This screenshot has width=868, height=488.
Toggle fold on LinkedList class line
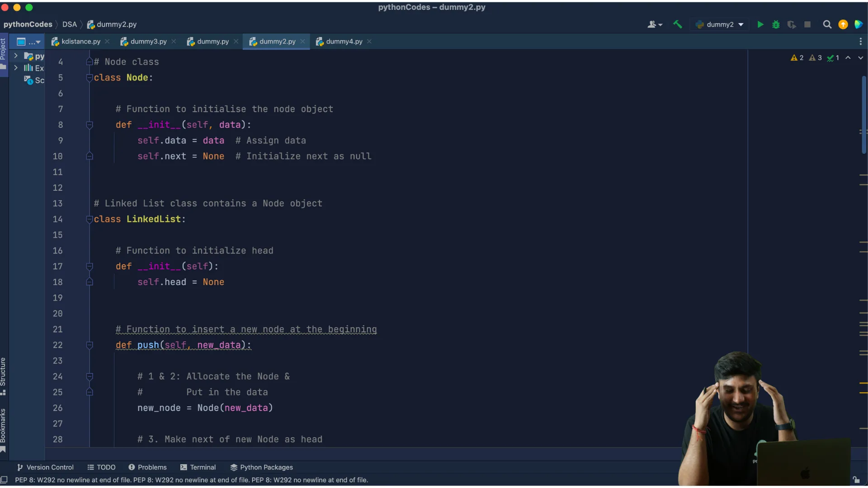point(90,219)
